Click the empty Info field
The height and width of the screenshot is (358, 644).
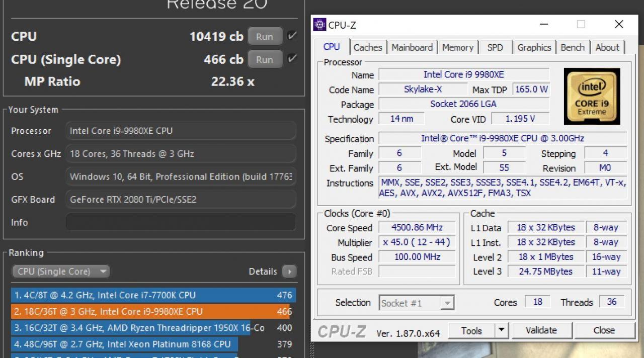point(181,222)
